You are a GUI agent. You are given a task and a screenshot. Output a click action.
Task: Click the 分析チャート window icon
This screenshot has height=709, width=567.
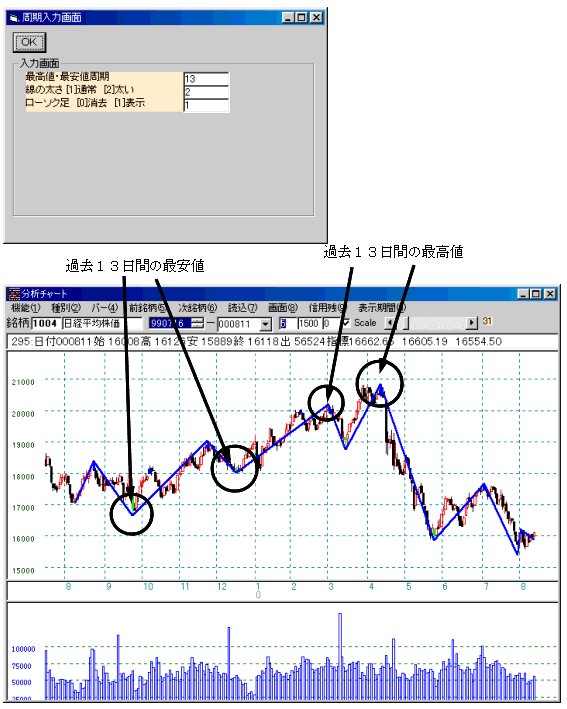pyautogui.click(x=14, y=294)
